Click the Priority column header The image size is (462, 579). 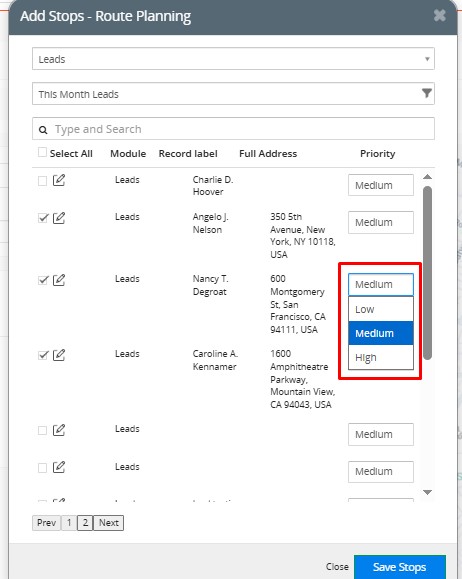[377, 154]
